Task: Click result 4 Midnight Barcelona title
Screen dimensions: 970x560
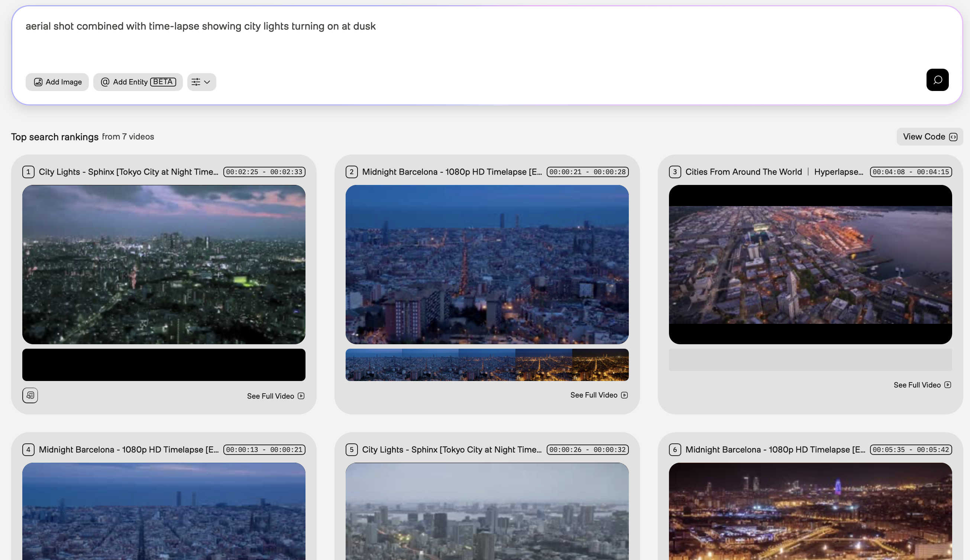Action: click(x=129, y=450)
